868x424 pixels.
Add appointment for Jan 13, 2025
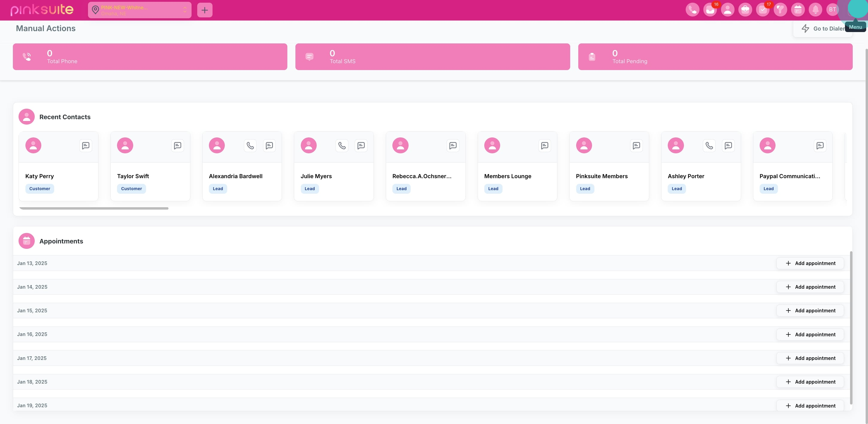pyautogui.click(x=810, y=263)
